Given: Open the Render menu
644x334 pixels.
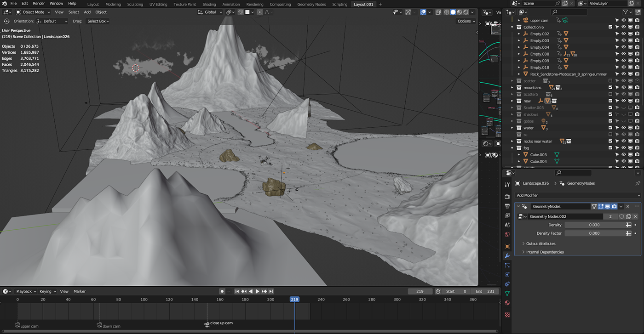Looking at the screenshot, I should click(x=39, y=4).
